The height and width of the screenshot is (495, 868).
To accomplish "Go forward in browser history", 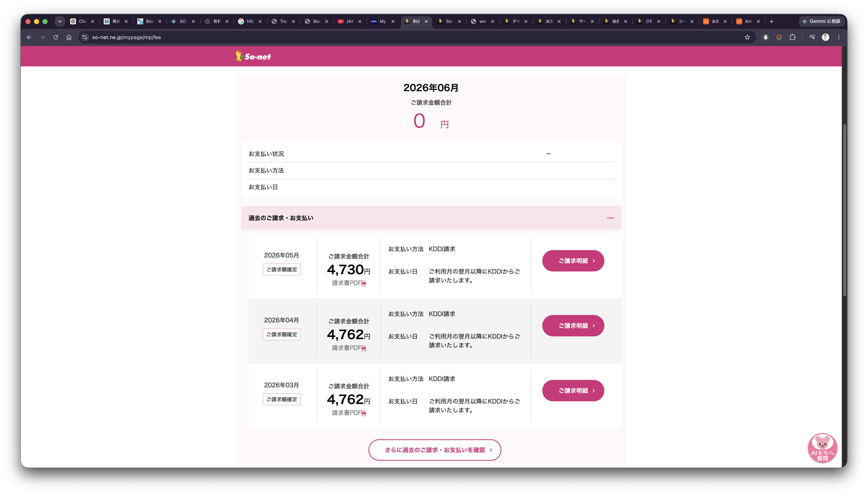I will (x=42, y=37).
